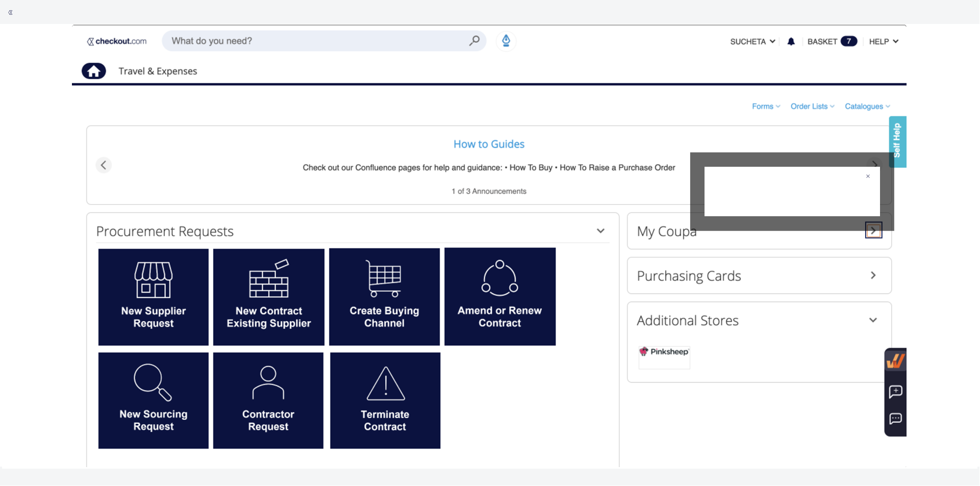
Task: Click the back arrow in top-left corner
Action: (10, 12)
